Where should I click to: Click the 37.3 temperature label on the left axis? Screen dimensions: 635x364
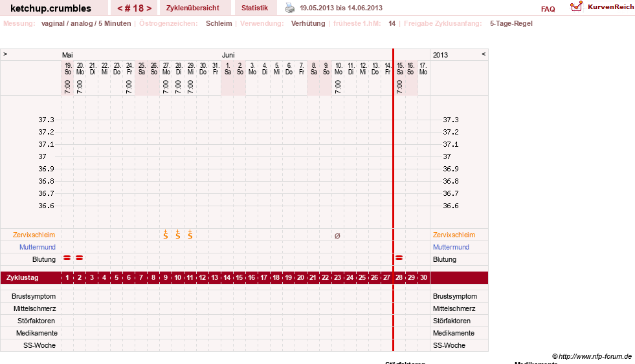[x=46, y=120]
